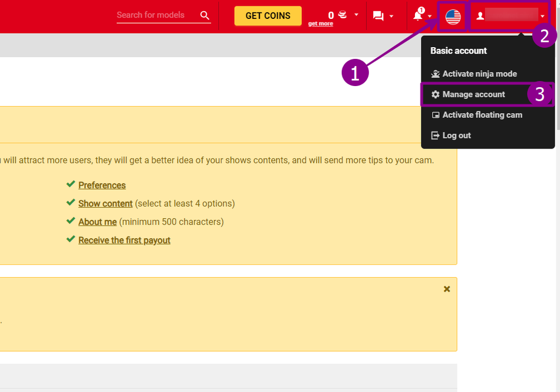Click the US flag language icon

tap(453, 17)
